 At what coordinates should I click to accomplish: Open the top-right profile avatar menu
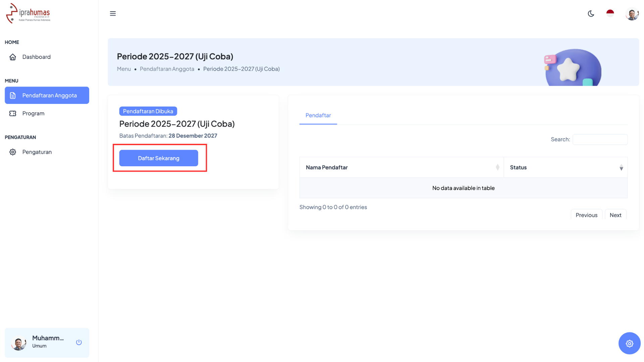coord(632,14)
